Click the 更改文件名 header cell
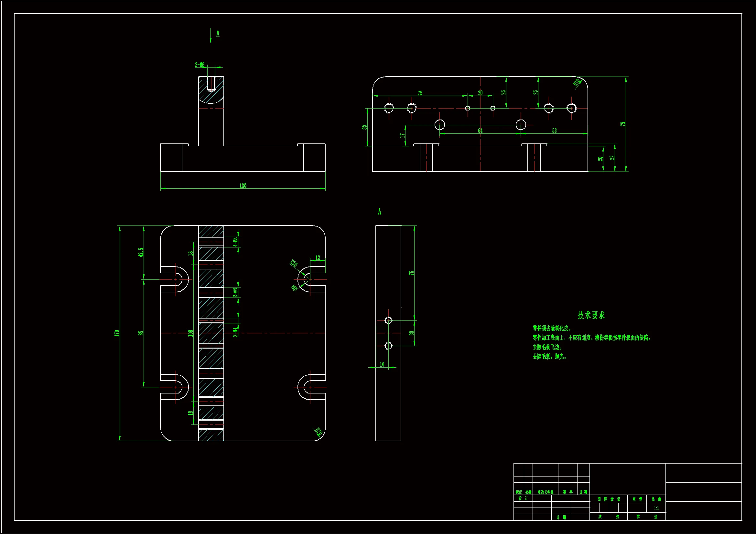Viewport: 756px width, 534px height. point(545,492)
